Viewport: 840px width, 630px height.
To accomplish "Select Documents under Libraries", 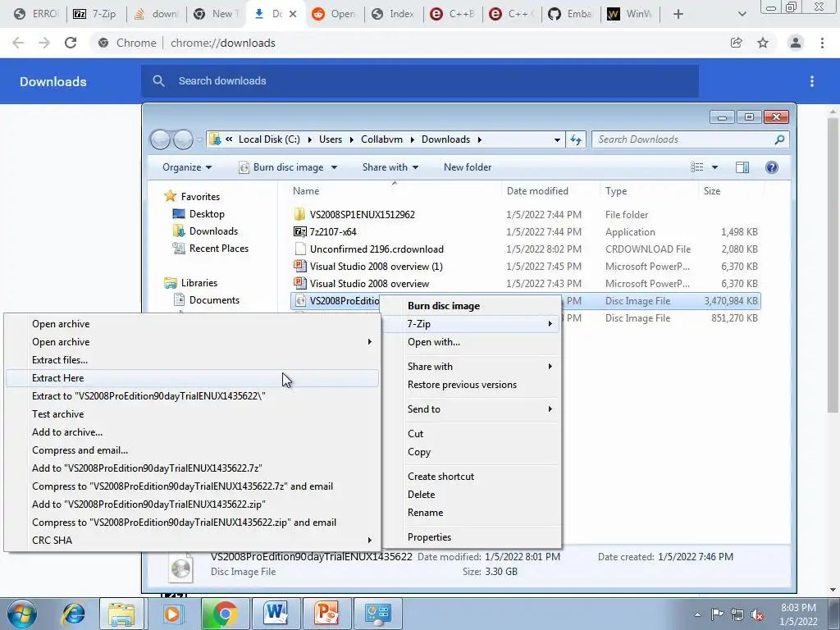I will tap(207, 300).
